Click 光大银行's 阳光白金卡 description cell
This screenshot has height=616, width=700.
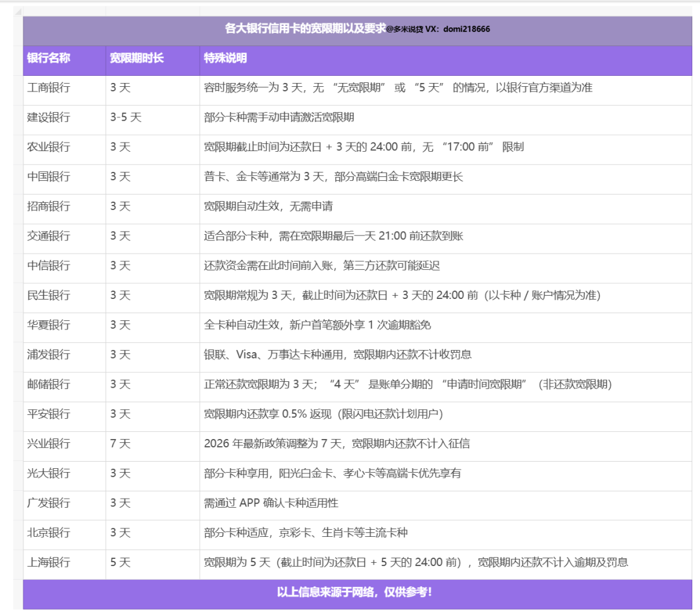(x=337, y=474)
